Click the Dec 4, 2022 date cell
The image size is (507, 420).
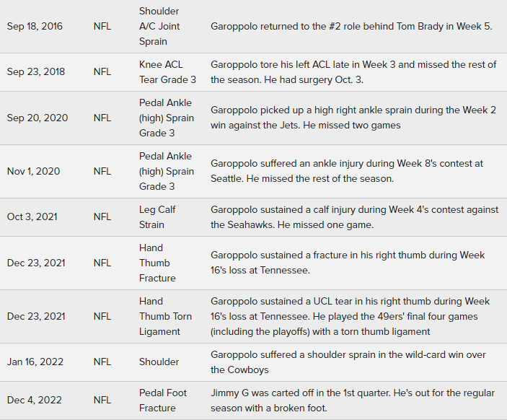coord(34,401)
